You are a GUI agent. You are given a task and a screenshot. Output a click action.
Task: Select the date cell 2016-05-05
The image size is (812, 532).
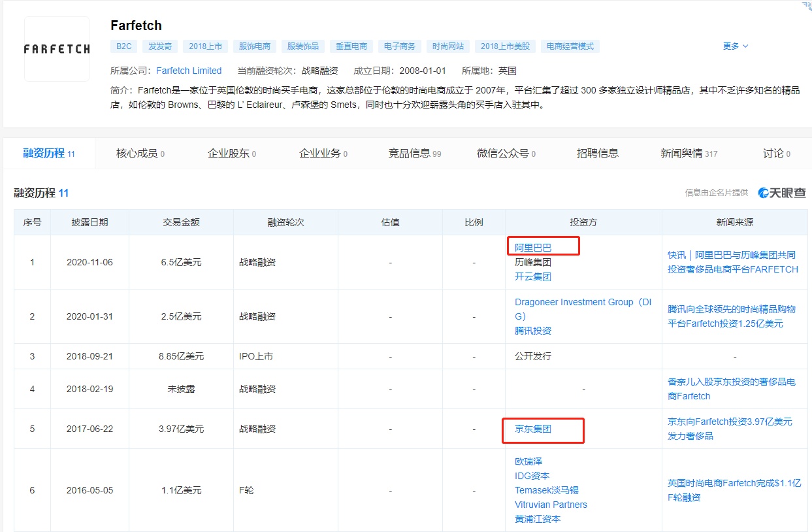pos(90,490)
